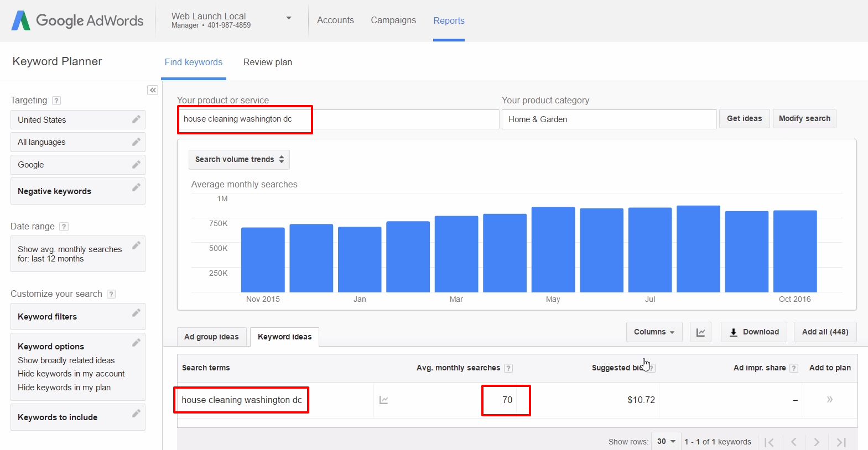Edit Google network pencil icon
Screen dimensions: 868x450
coord(136,165)
